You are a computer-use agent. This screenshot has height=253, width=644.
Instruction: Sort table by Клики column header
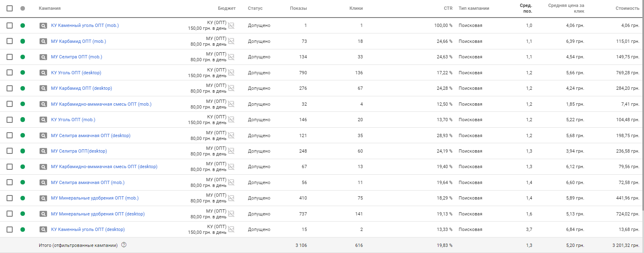(356, 8)
